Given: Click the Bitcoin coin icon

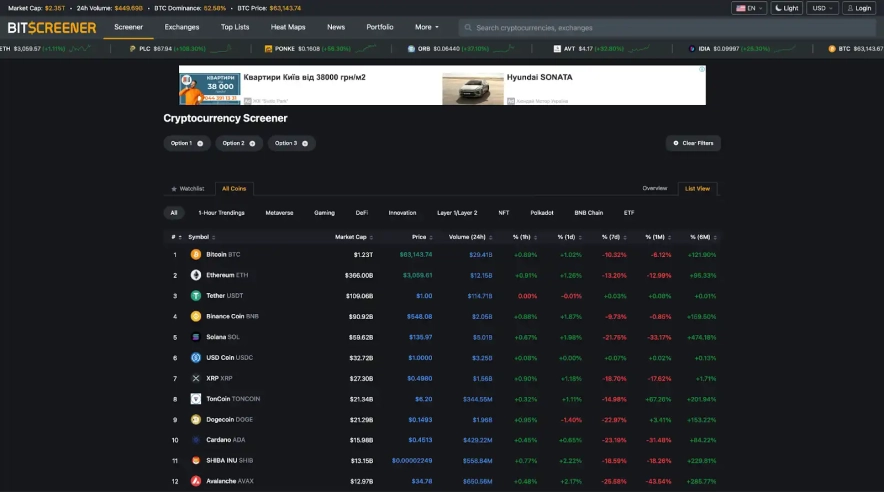Looking at the screenshot, I should click(x=196, y=254).
